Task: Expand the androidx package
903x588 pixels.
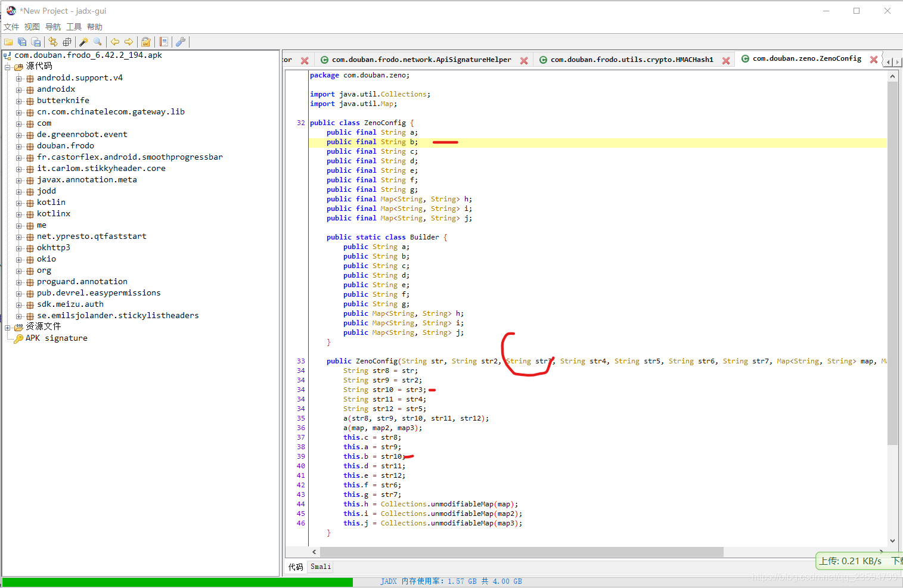Action: (x=19, y=89)
